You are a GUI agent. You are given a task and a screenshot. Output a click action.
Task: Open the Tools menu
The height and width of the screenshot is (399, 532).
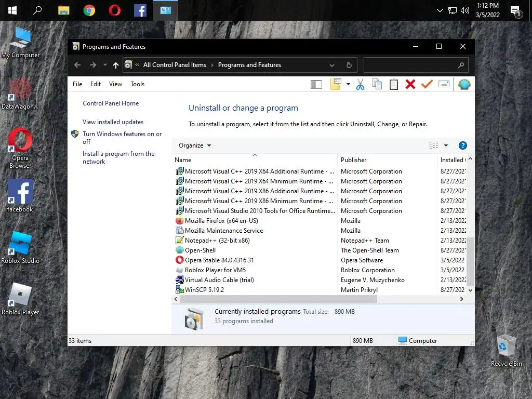(137, 84)
